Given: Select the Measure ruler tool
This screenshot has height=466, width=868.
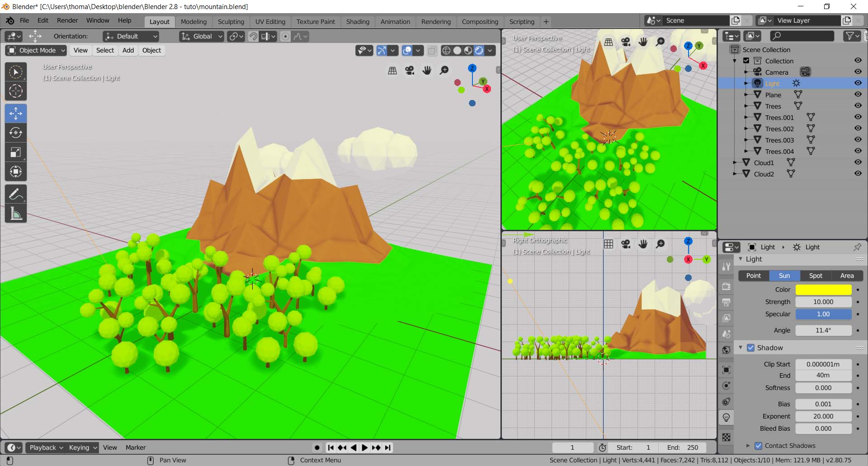Looking at the screenshot, I should (x=16, y=214).
